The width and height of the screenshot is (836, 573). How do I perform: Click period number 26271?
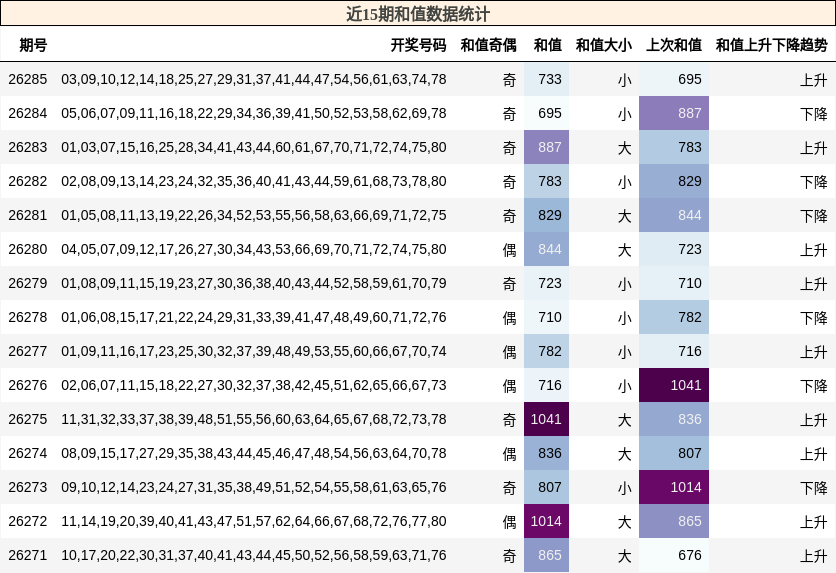pos(28,555)
